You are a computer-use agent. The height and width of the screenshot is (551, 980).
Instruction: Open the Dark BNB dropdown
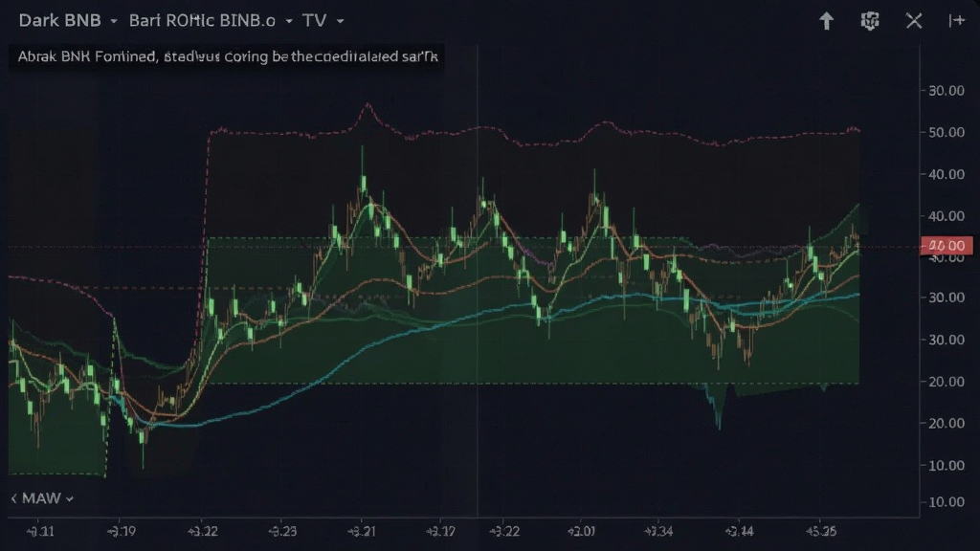68,21
